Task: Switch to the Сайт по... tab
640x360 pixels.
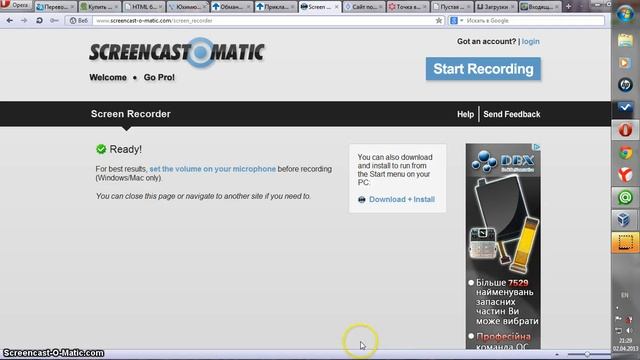Action: (x=363, y=7)
